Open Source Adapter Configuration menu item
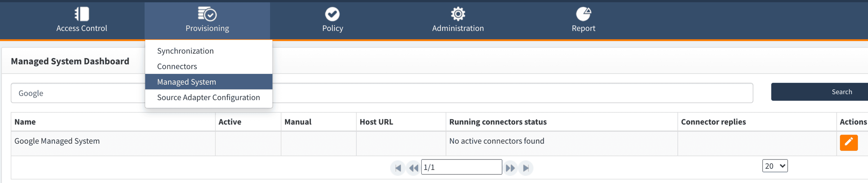Image resolution: width=868 pixels, height=183 pixels. click(x=208, y=97)
